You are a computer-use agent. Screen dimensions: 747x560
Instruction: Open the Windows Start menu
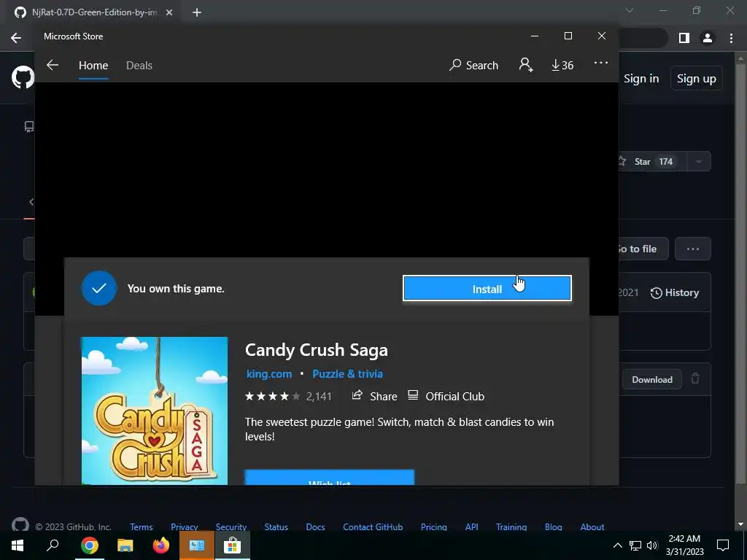[x=18, y=545]
